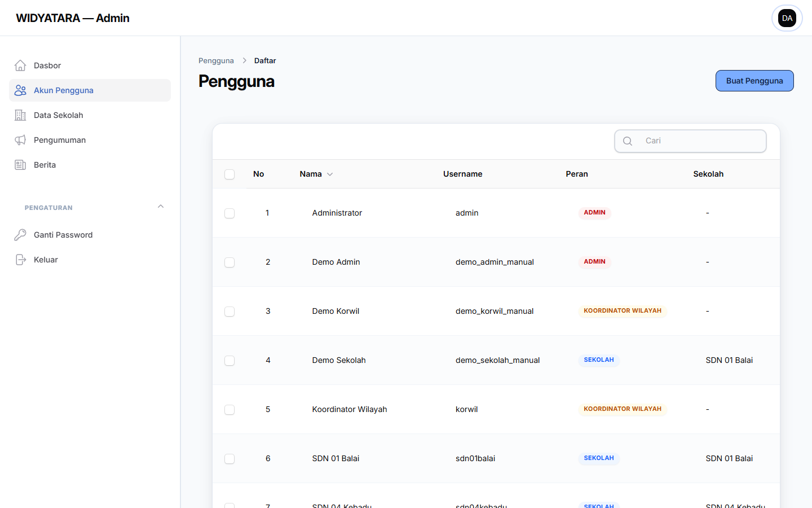Open Akun Pengguna in sidebar

click(x=90, y=90)
